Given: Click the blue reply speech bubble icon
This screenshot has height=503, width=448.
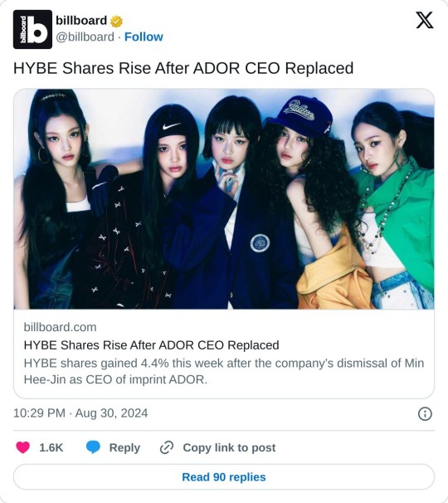Looking at the screenshot, I should point(93,447).
